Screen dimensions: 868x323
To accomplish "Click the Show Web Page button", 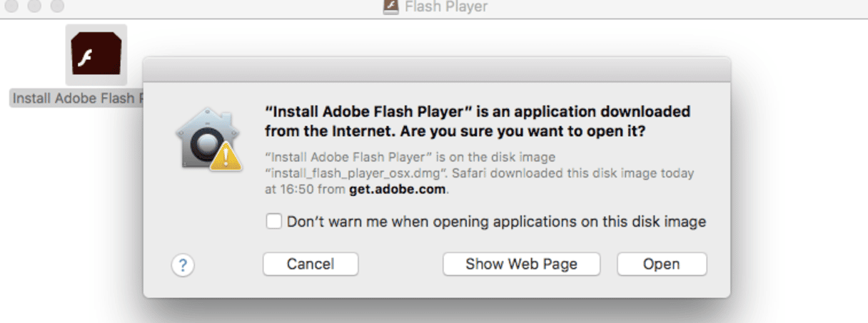I will [522, 265].
